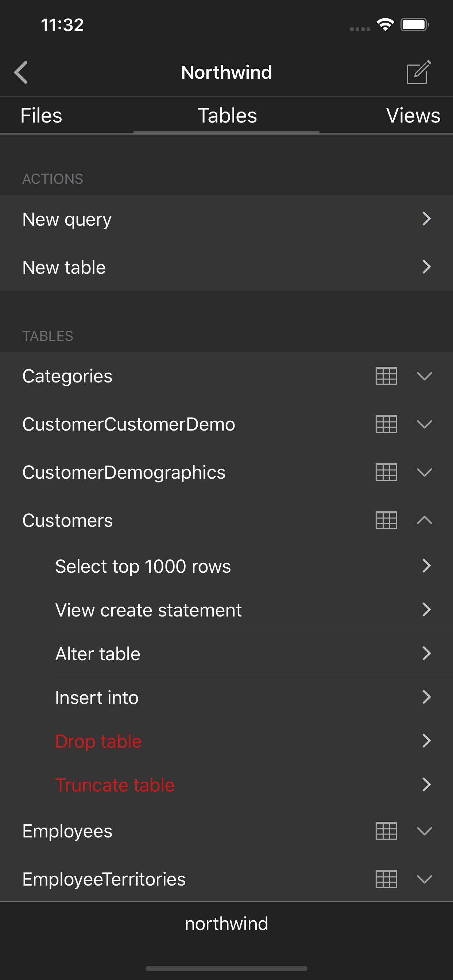Image resolution: width=453 pixels, height=980 pixels.
Task: Open the CustomerCustomerDemo table grid icon
Action: coord(386,424)
